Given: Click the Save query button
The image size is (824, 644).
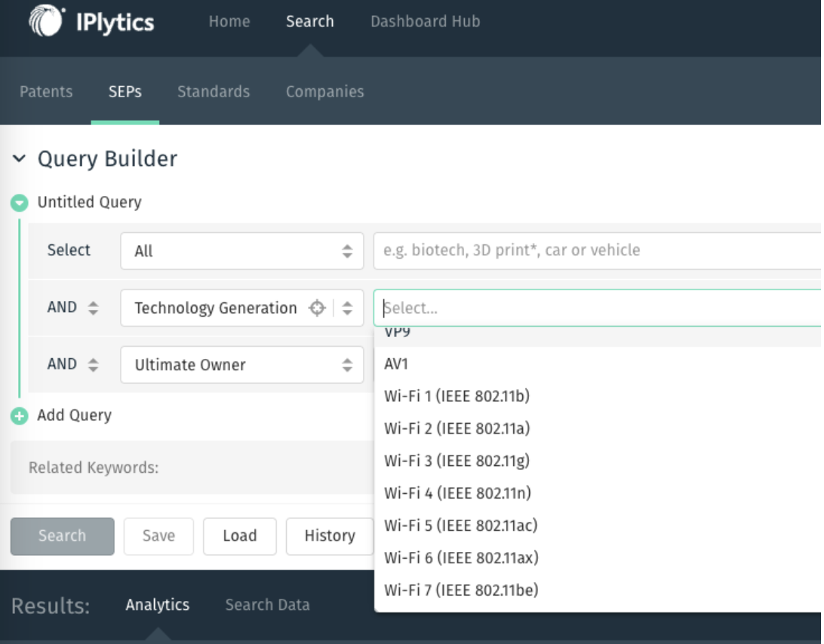Looking at the screenshot, I should click(x=158, y=536).
